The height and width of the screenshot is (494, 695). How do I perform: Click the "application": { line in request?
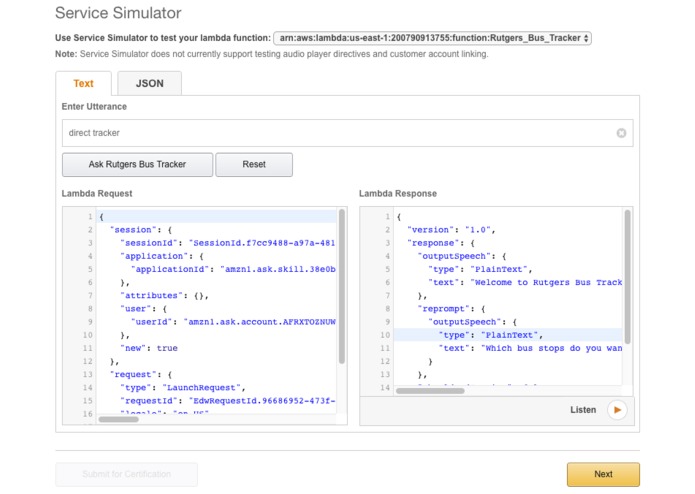click(x=162, y=256)
